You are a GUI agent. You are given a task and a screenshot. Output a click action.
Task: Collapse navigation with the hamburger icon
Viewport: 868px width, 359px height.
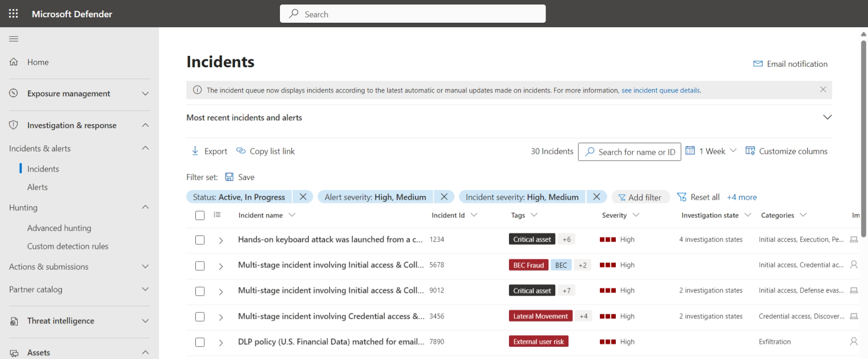coord(14,39)
